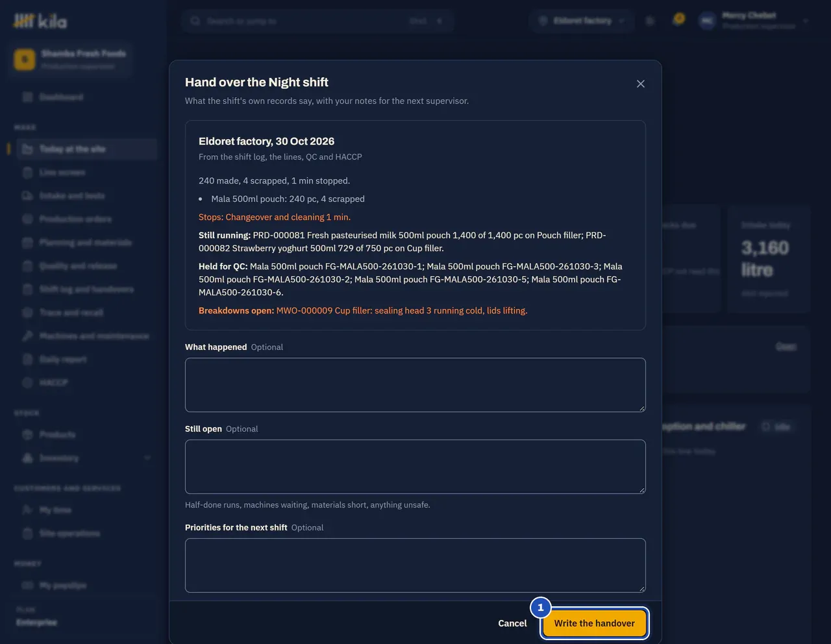Open the Production orders sidebar icon
This screenshot has width=831, height=644.
27,219
